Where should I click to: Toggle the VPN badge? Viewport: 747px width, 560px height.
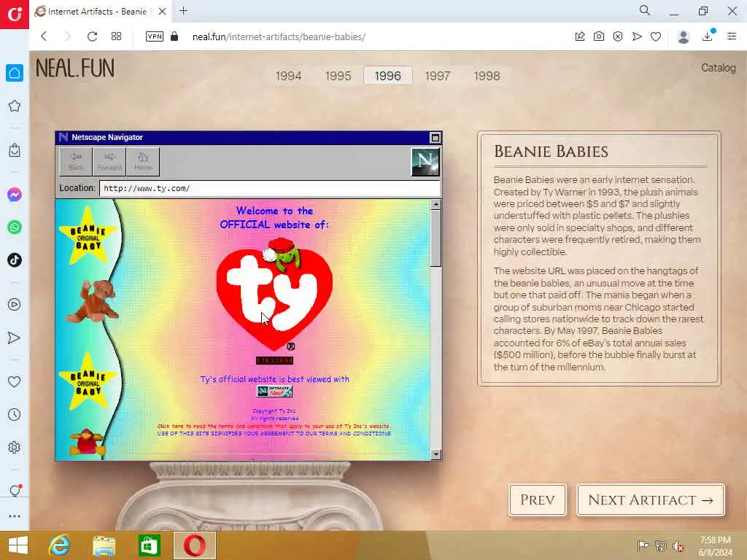[x=155, y=36]
